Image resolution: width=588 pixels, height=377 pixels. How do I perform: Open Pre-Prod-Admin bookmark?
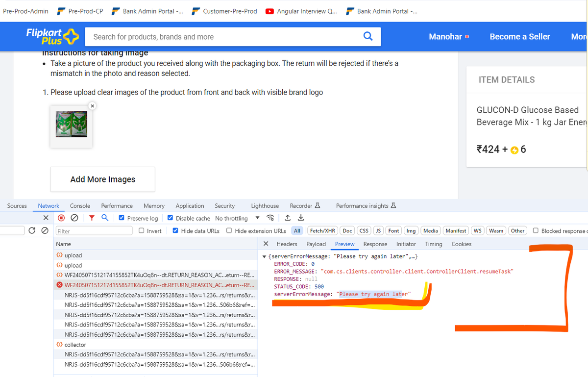click(x=25, y=11)
